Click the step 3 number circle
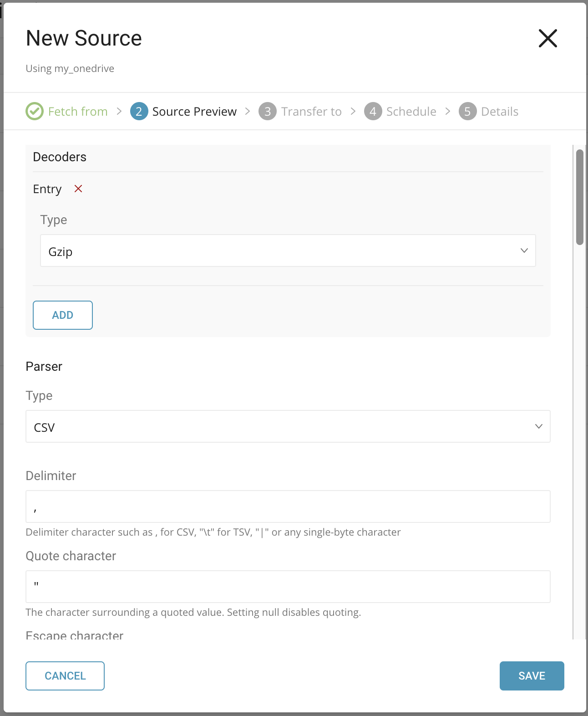Screen dimensions: 588x716 [x=268, y=111]
